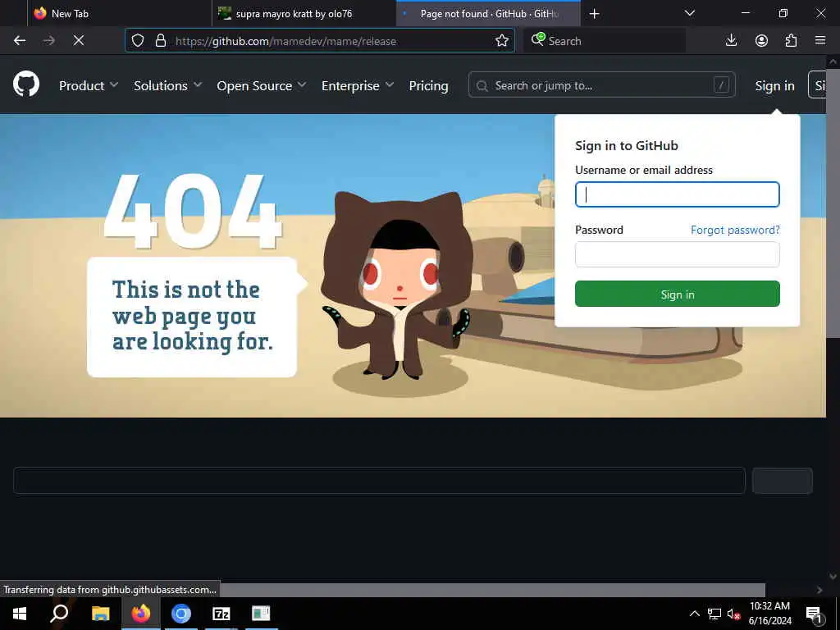Click the dark button beside bottom search field
Image resolution: width=840 pixels, height=630 pixels.
pyautogui.click(x=782, y=481)
